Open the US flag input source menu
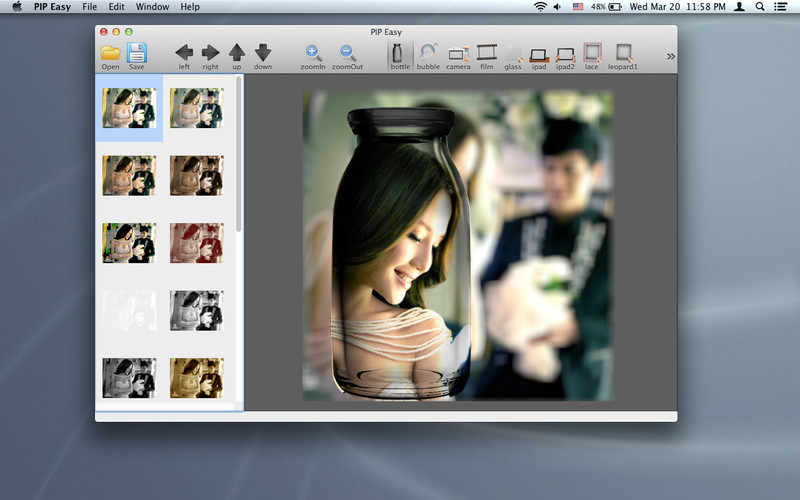 [x=578, y=7]
